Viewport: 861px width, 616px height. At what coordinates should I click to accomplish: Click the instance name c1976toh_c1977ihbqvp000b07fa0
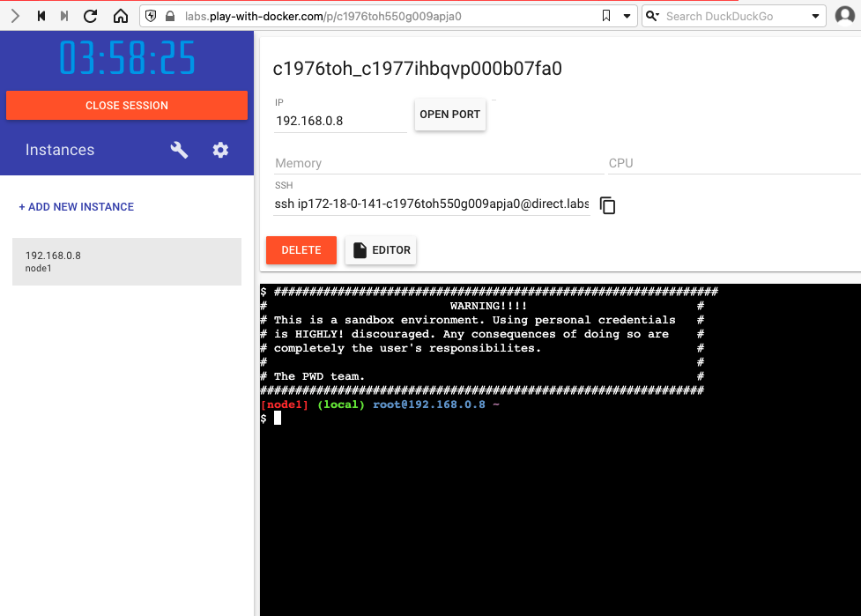point(418,69)
